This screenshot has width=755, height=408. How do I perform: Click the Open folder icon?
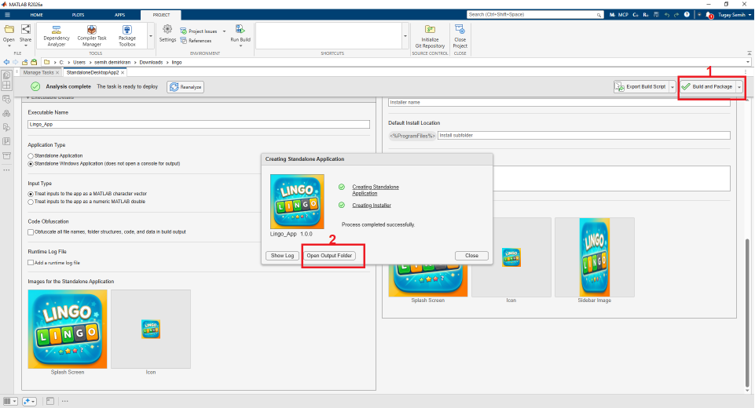click(x=9, y=30)
